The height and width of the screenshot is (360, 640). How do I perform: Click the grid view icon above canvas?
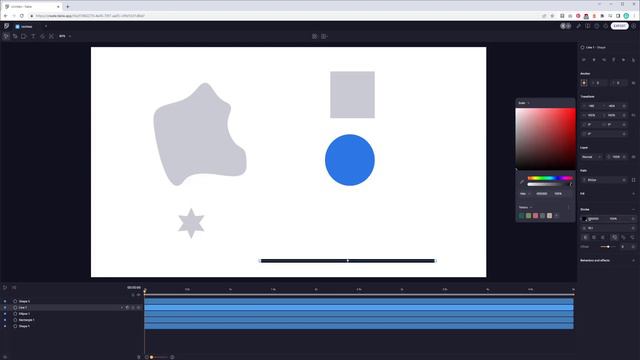point(314,36)
